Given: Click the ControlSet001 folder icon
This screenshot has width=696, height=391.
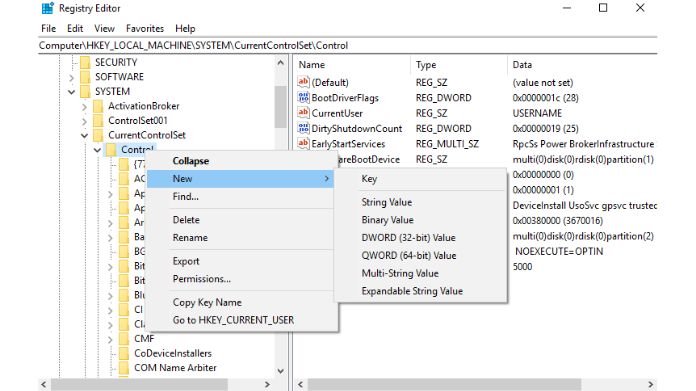Looking at the screenshot, I should pyautogui.click(x=99, y=121).
